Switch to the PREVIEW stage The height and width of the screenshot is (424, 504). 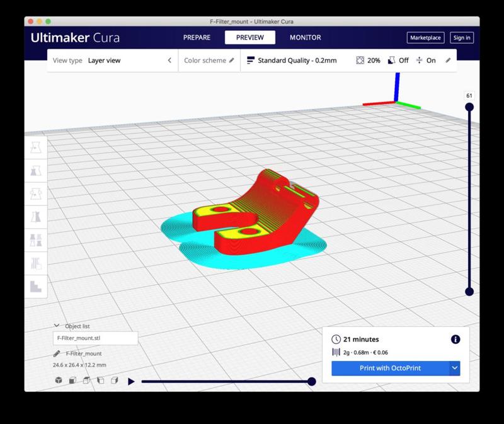pos(250,37)
